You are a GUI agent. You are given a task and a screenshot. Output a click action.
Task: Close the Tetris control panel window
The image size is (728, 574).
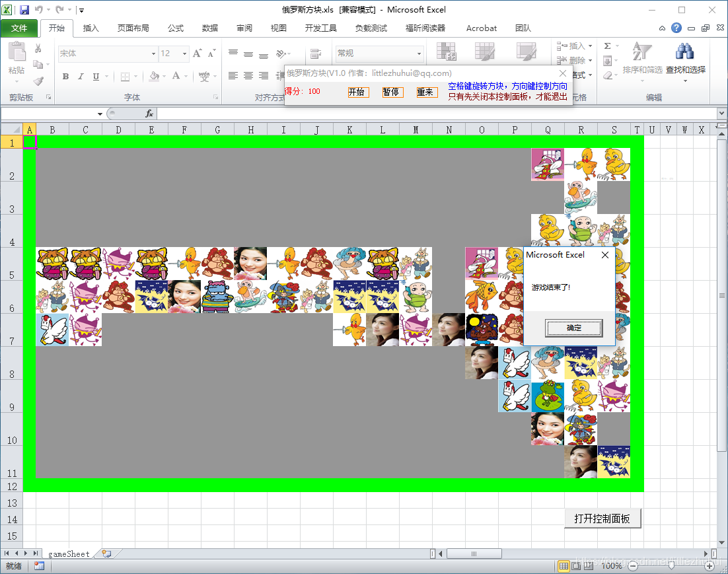pyautogui.click(x=563, y=73)
